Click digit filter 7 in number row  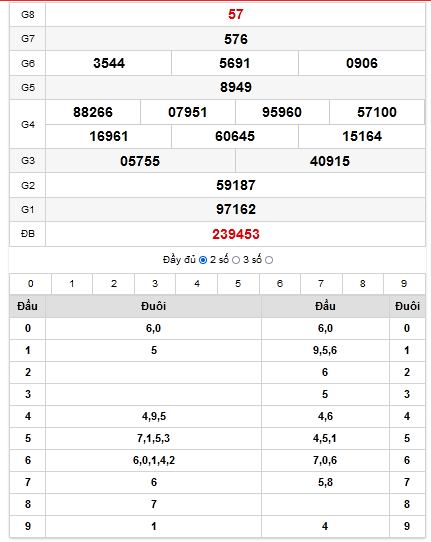click(x=321, y=284)
